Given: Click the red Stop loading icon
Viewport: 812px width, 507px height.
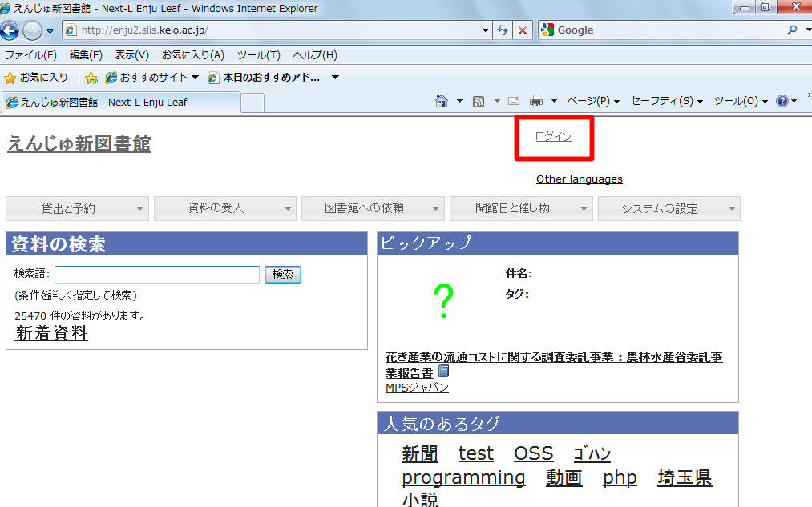Looking at the screenshot, I should click(523, 30).
